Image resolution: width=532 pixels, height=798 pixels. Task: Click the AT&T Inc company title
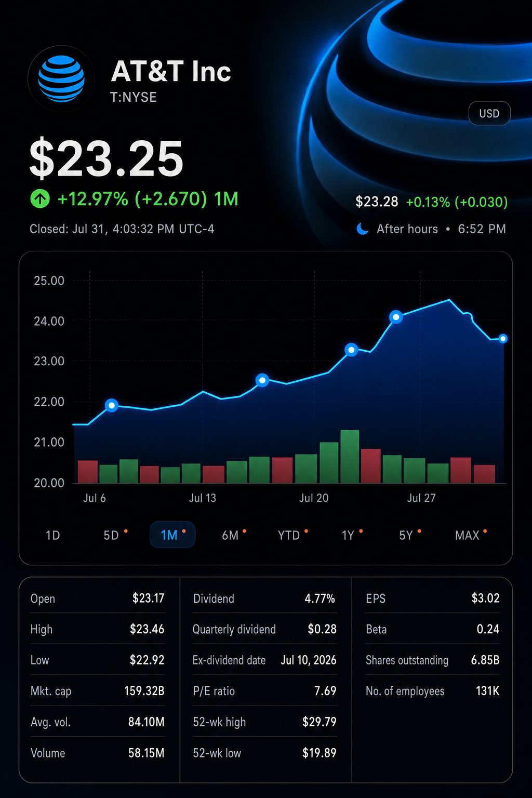[171, 71]
